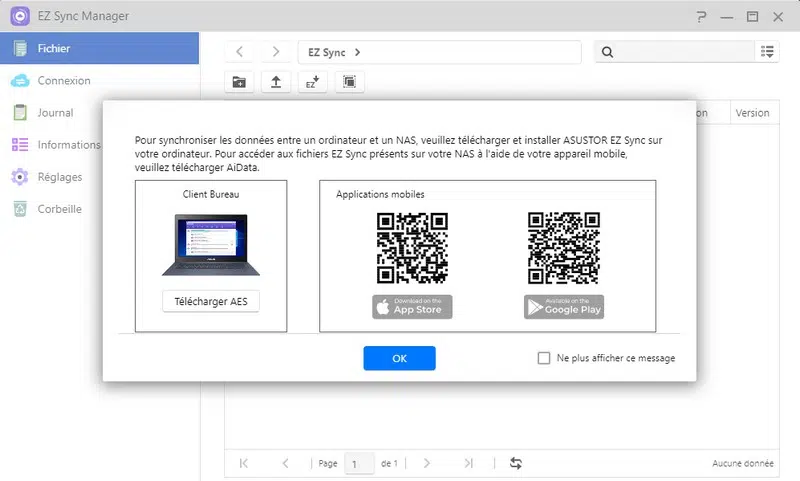Minimize the EZ Sync Manager window
Viewport: 800px width, 481px height.
click(727, 17)
